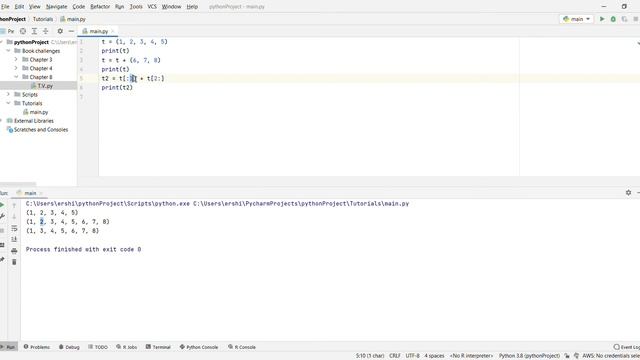The width and height of the screenshot is (640, 360).
Task: Open the View menu
Action: [x=35, y=7]
